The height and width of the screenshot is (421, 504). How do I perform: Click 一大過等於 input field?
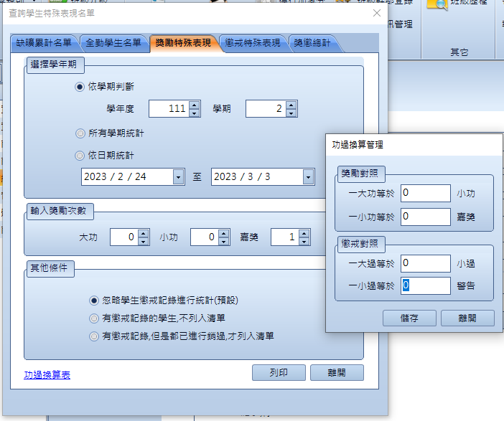click(425, 263)
